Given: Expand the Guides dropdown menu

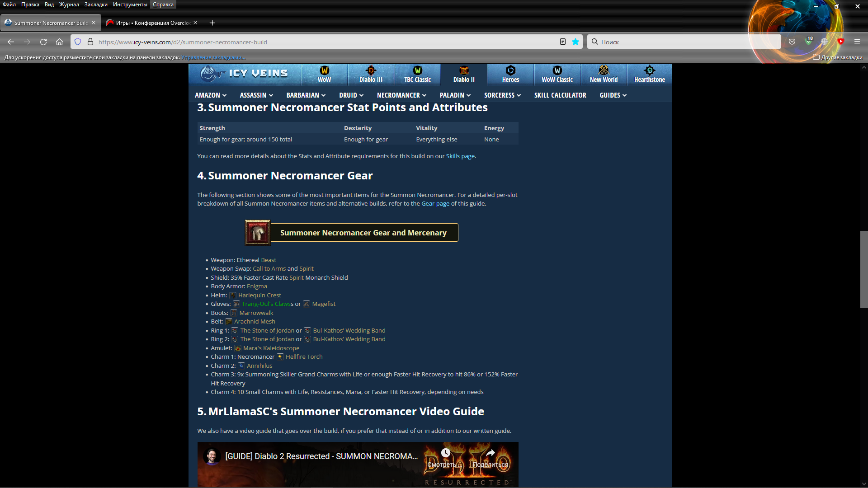Looking at the screenshot, I should (613, 95).
